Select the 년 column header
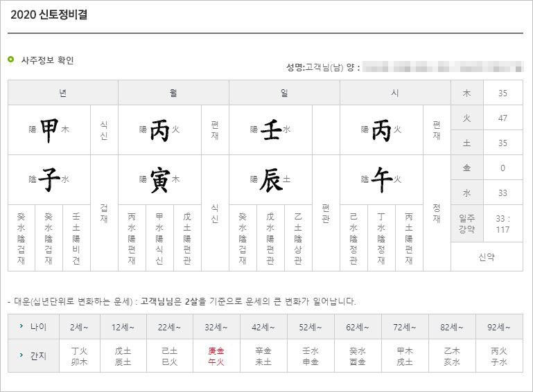The height and width of the screenshot is (392, 533). click(63, 92)
